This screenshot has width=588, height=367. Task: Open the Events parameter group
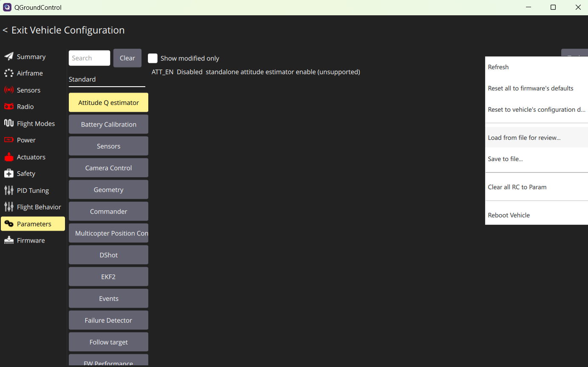click(108, 299)
